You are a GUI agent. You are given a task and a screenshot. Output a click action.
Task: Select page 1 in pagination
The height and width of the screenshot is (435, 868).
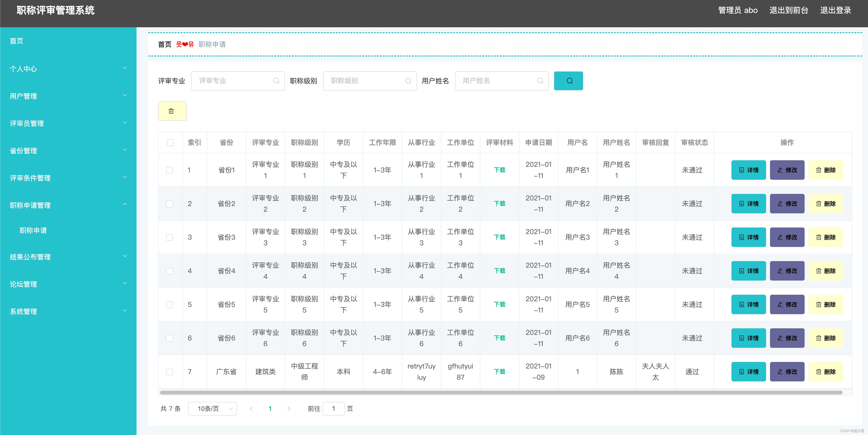[270, 408]
